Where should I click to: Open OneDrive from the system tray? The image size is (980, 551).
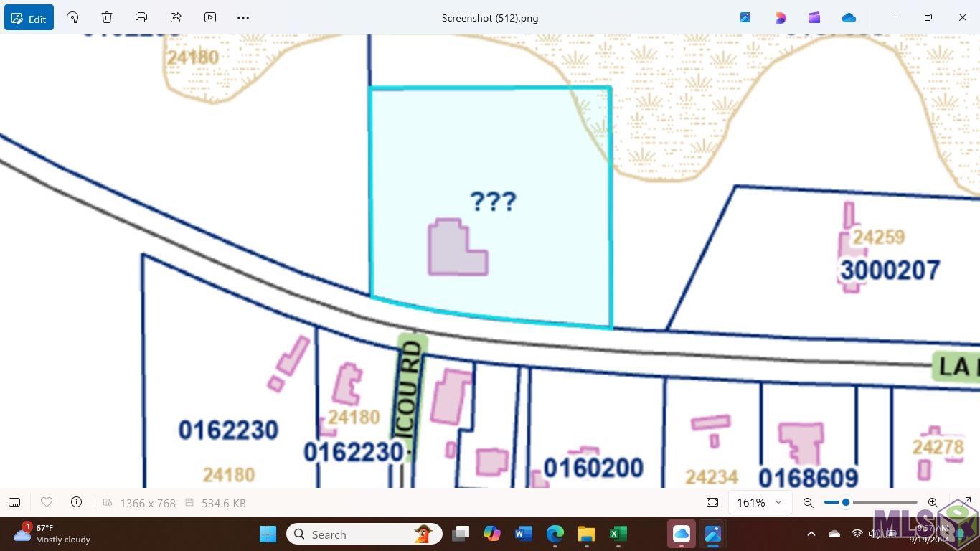(x=834, y=534)
